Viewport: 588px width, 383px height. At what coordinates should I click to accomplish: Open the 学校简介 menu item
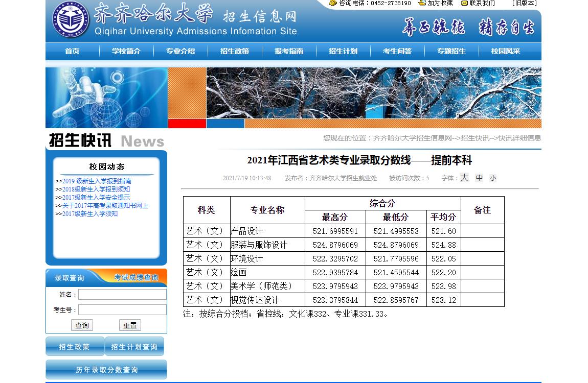coord(126,51)
